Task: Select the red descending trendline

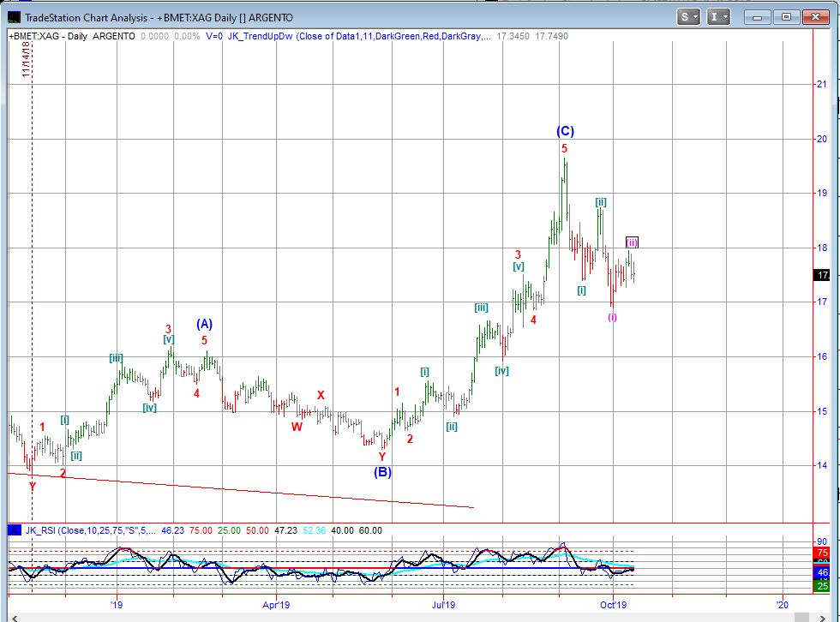Action: click(241, 490)
